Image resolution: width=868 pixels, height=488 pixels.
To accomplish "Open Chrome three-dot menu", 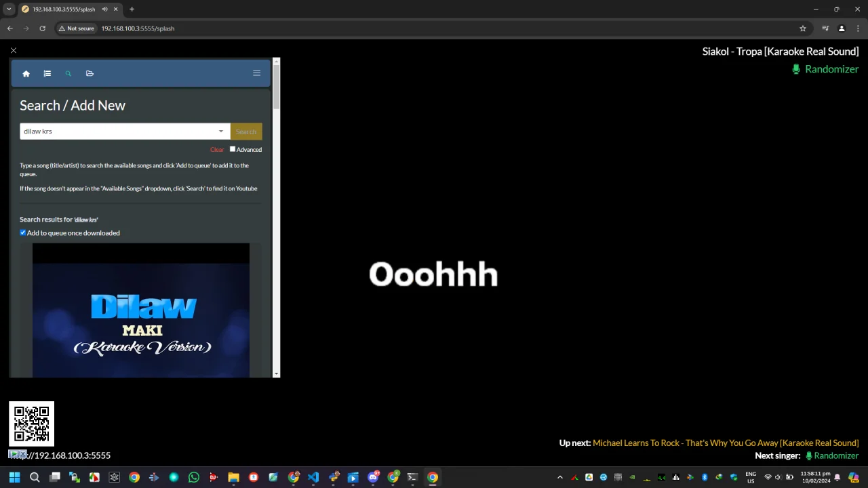I will (858, 28).
